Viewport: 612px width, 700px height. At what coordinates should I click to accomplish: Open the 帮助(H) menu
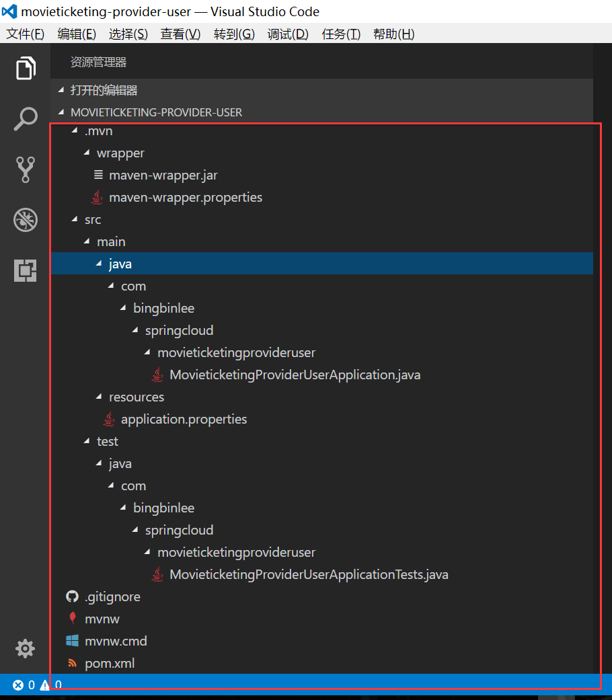[393, 34]
